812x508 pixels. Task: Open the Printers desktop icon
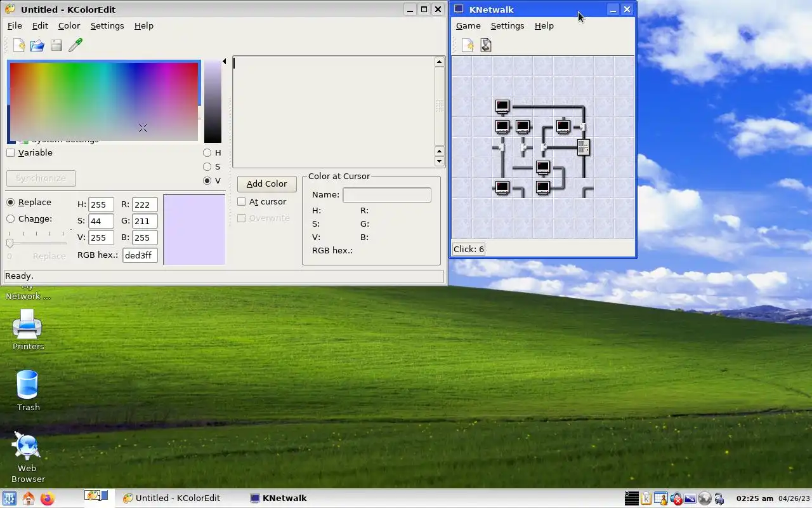click(x=28, y=330)
